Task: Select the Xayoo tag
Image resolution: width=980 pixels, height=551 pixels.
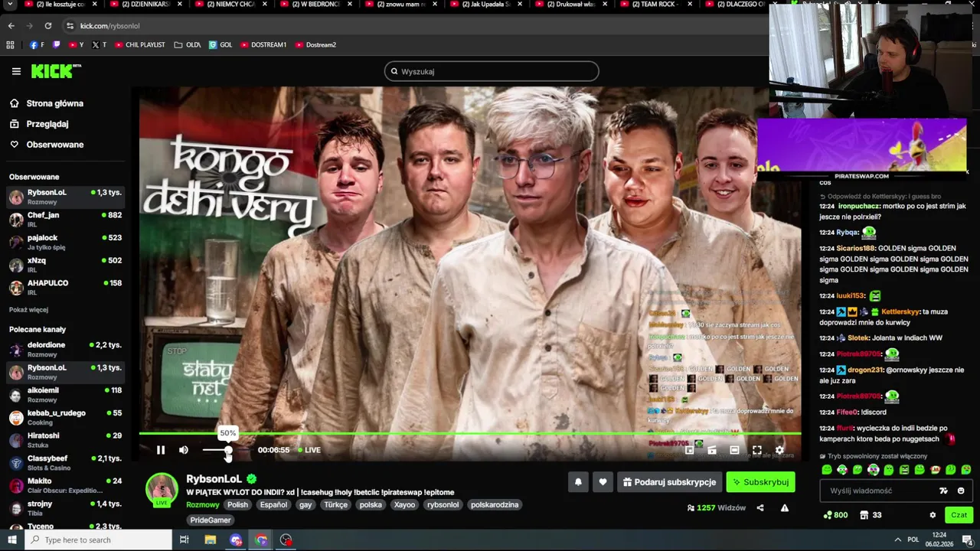Action: 404,505
